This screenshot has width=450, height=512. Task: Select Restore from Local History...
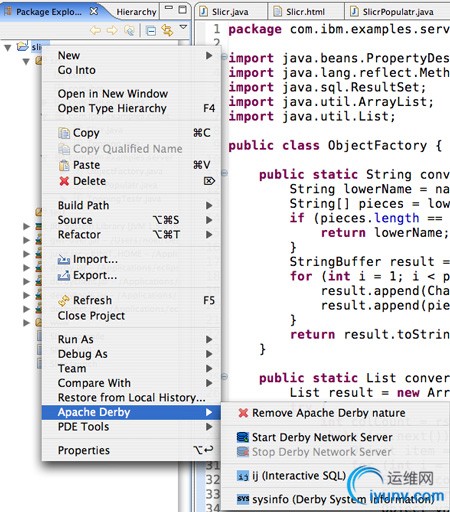tap(131, 398)
